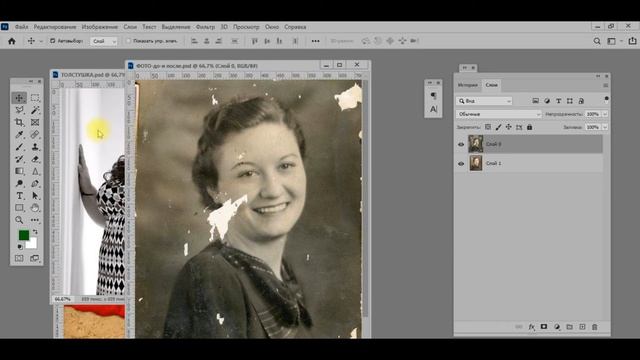Open the Редактирование menu

(x=55, y=27)
